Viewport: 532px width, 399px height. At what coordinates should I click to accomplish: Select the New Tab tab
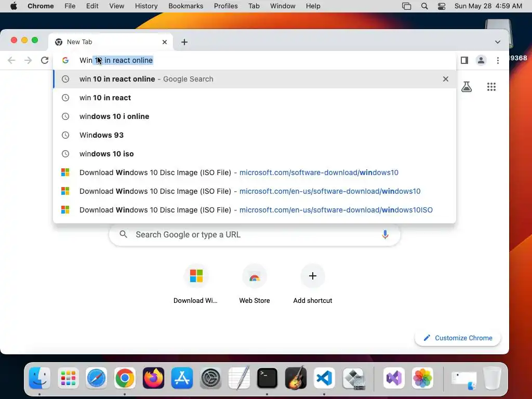click(x=111, y=42)
